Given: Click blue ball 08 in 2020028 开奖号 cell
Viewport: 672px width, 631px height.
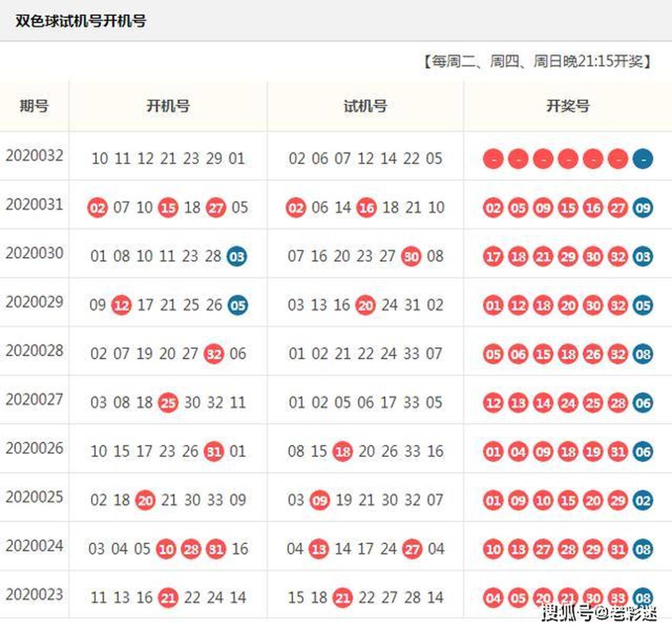Looking at the screenshot, I should (x=643, y=354).
